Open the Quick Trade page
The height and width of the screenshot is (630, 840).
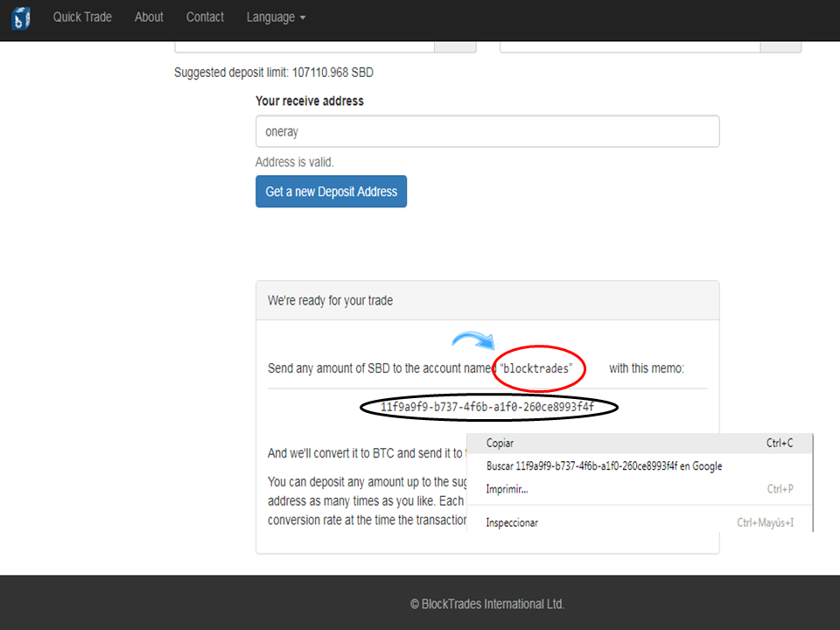point(82,17)
